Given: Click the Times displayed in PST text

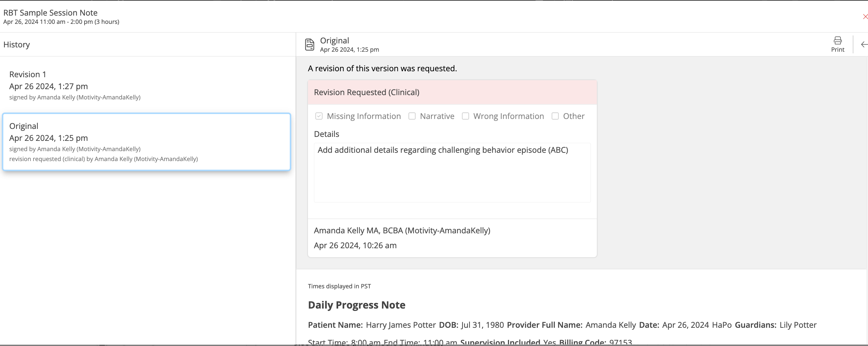Looking at the screenshot, I should 339,286.
